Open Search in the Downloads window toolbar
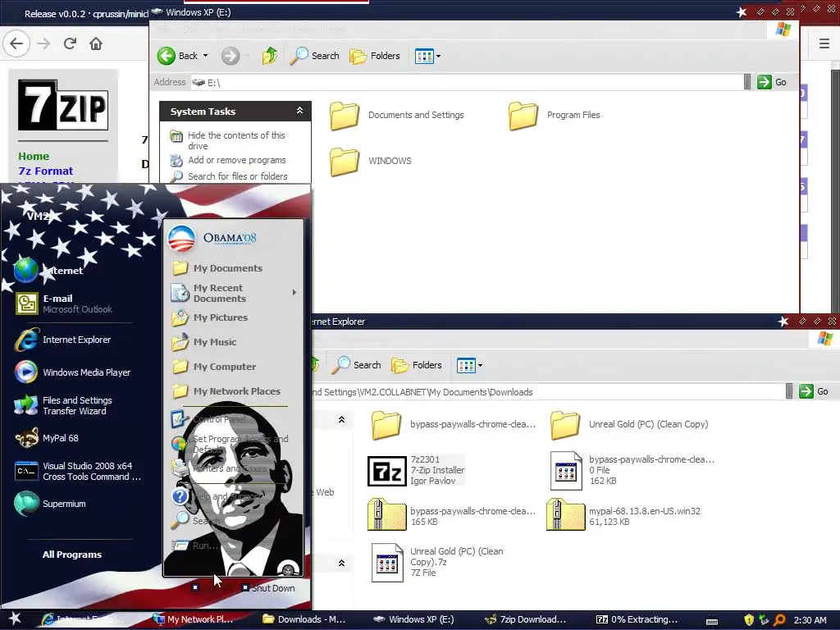 tap(356, 365)
